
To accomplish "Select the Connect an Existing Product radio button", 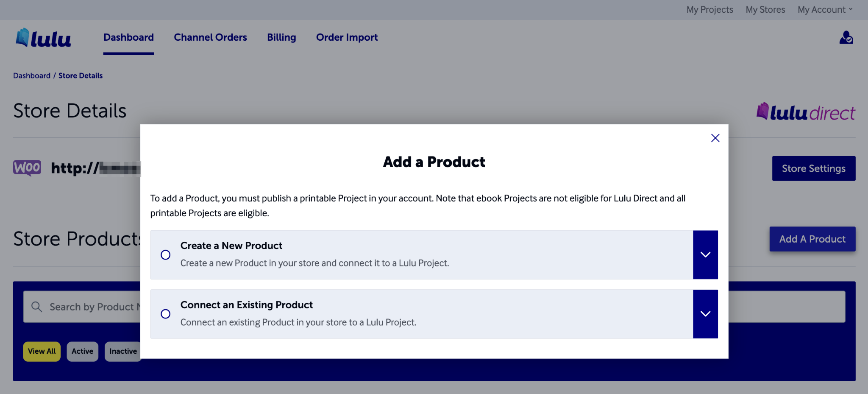I will [x=165, y=314].
